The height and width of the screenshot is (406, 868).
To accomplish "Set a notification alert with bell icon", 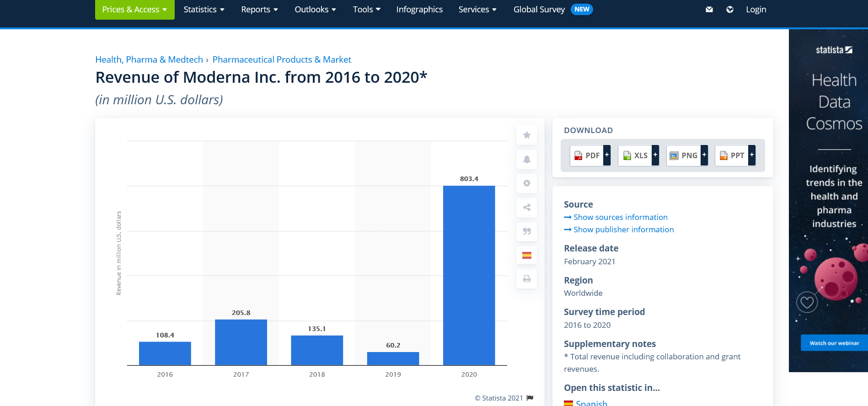I will click(x=526, y=159).
